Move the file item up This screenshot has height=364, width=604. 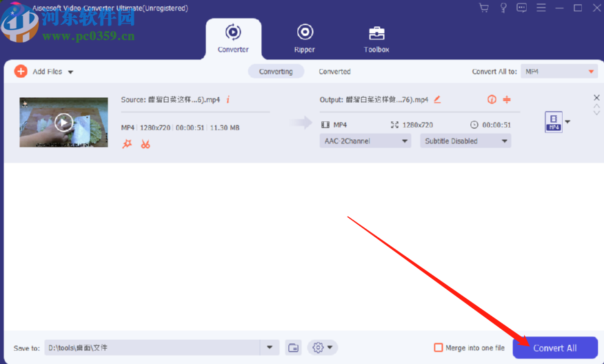(596, 106)
